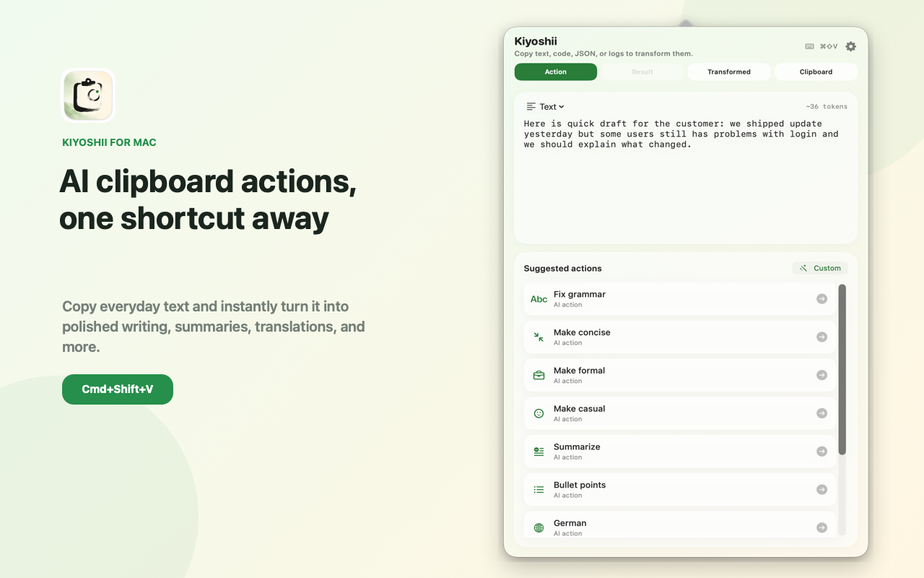Click the Abc icon for Fix grammar
Viewport: 924px width, 578px height.
pyautogui.click(x=539, y=299)
